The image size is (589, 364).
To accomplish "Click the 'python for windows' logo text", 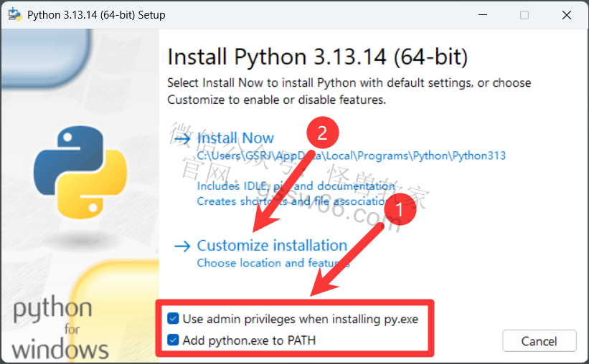I will point(60,327).
